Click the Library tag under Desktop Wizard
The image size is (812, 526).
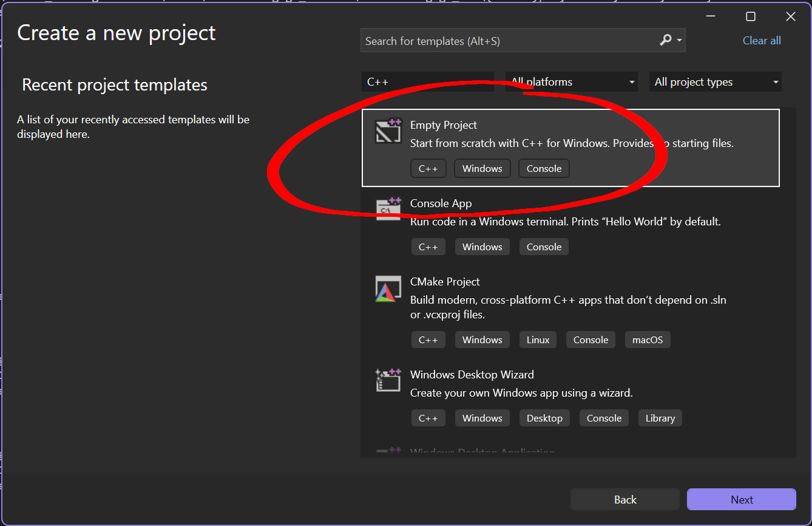click(x=660, y=418)
